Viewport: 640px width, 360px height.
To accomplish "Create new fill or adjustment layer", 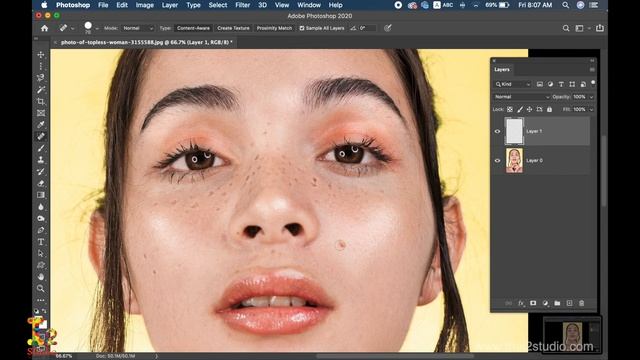I will pos(545,303).
